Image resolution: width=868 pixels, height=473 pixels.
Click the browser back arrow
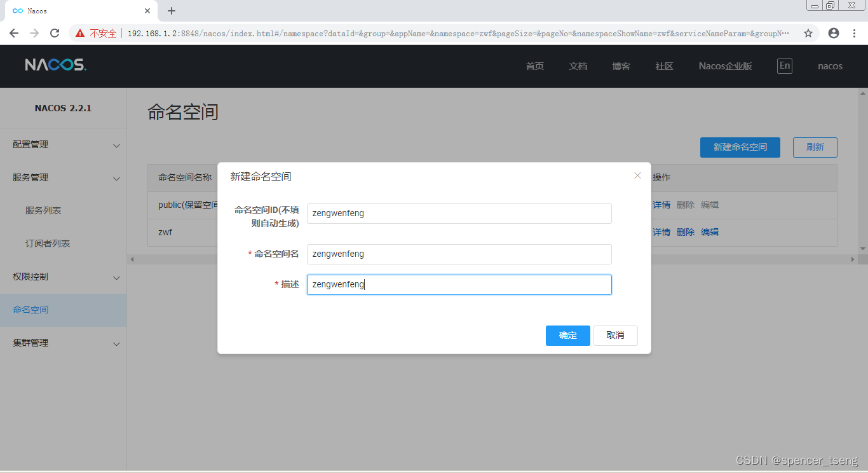pos(14,33)
